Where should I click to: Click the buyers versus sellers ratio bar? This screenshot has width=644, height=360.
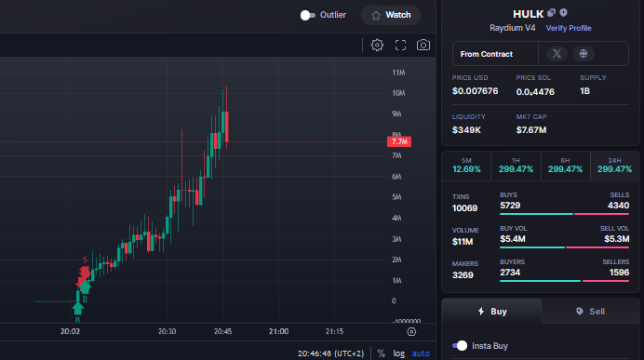point(564,281)
